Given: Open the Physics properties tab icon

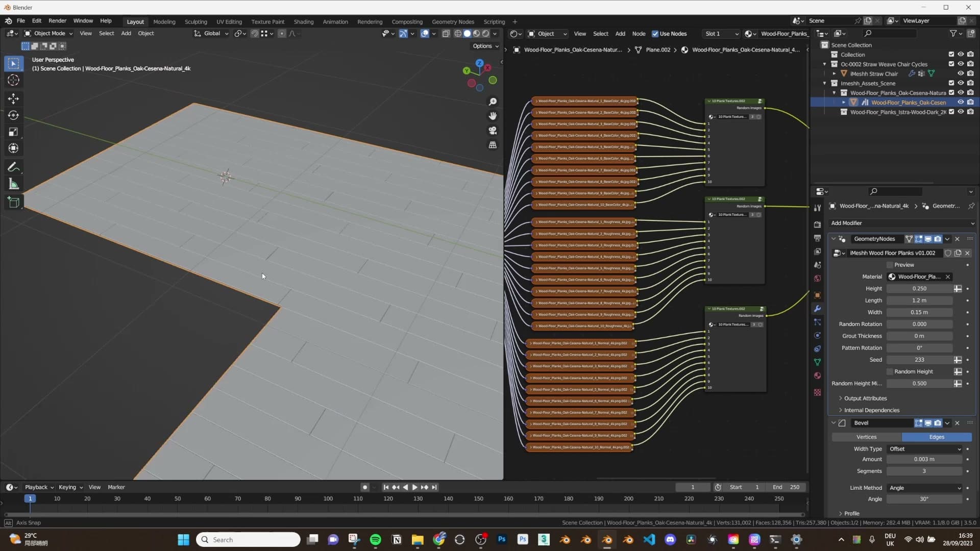Looking at the screenshot, I should tap(817, 335).
